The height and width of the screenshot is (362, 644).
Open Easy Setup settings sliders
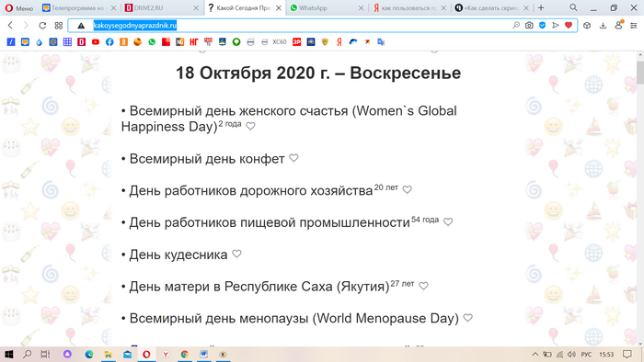click(x=633, y=26)
